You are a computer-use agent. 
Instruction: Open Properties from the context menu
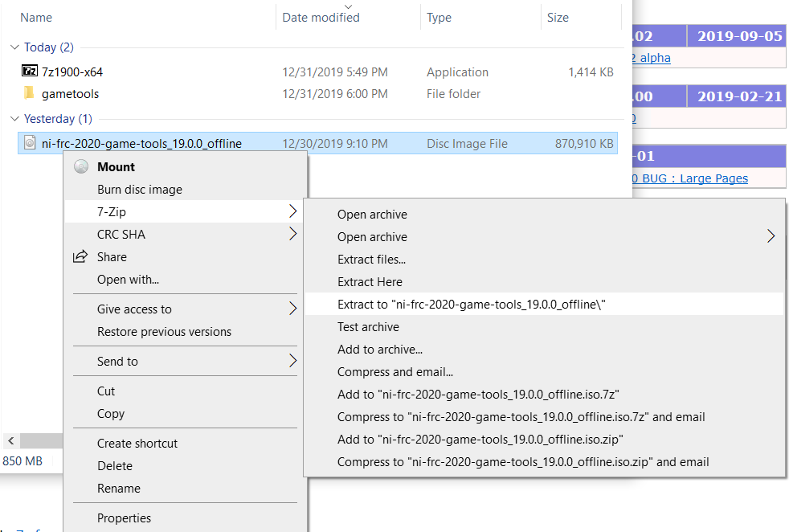pos(124,518)
